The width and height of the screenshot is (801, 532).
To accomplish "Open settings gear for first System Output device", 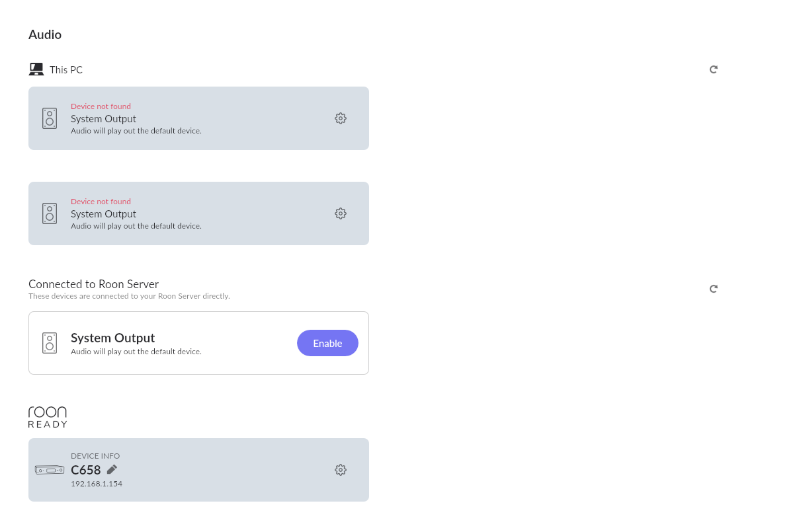I will 341,118.
